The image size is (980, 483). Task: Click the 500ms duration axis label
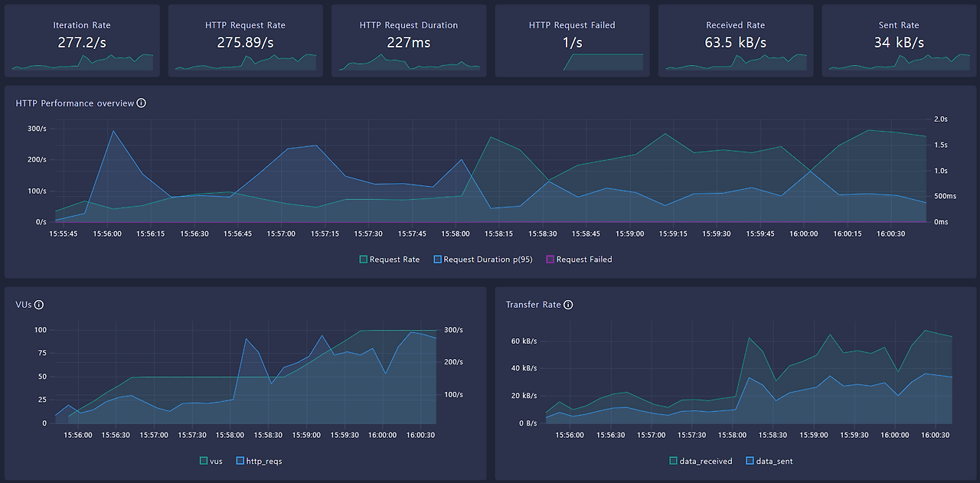[945, 197]
